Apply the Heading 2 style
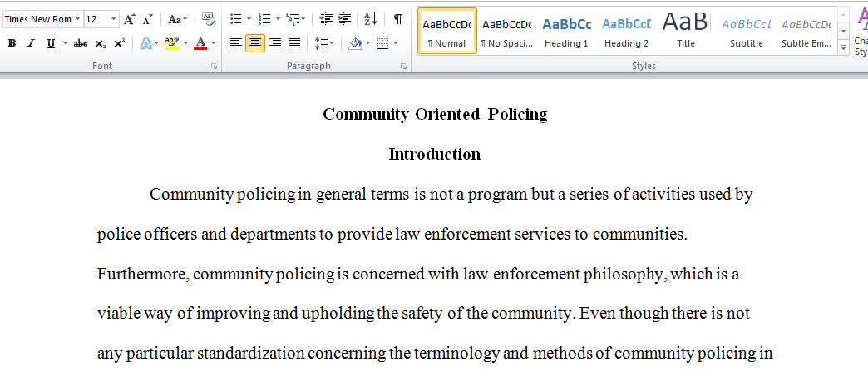Screen dimensions: 868x371 click(626, 31)
